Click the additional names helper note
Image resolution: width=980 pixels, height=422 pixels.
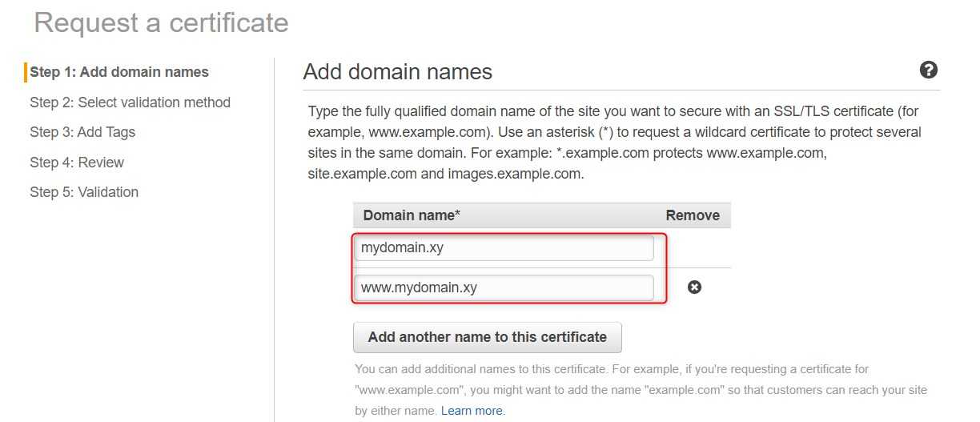click(x=641, y=390)
